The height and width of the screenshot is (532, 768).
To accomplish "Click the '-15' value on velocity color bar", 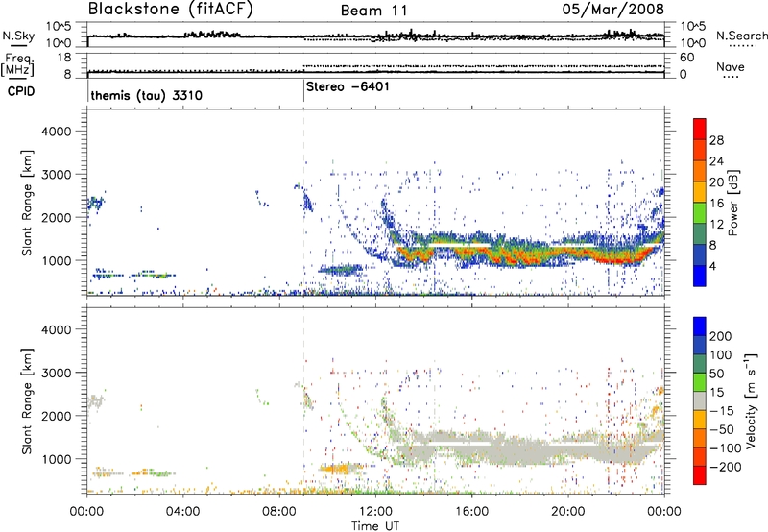I will [722, 411].
